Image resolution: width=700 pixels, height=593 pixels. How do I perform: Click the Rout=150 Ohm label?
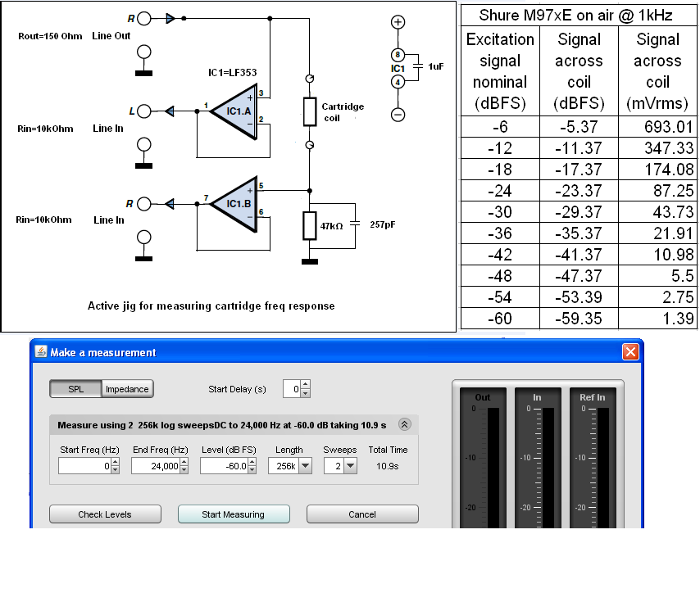tap(50, 36)
